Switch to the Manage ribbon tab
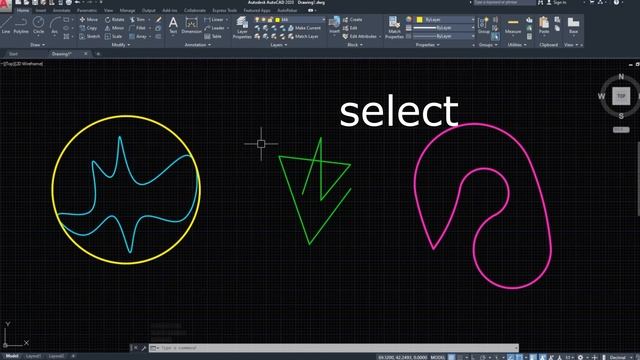The height and width of the screenshot is (360, 640). pyautogui.click(x=127, y=10)
